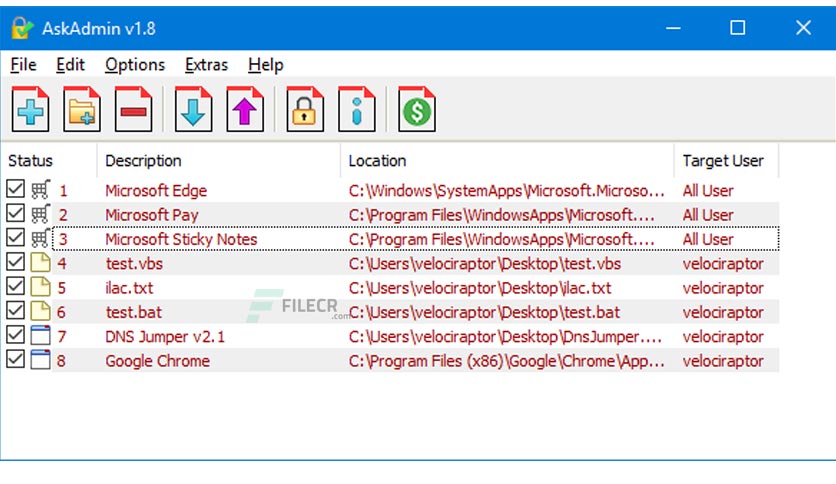Sort by the Status column header
The image size is (836, 484).
point(49,160)
